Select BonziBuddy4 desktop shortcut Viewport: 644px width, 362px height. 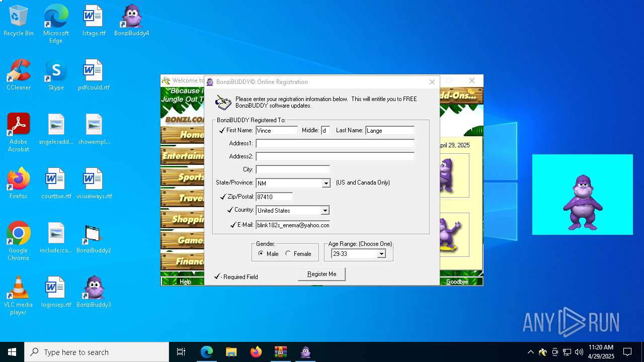(131, 21)
